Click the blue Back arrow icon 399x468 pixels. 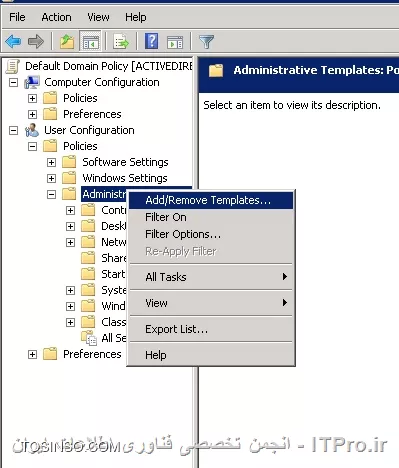click(x=13, y=42)
